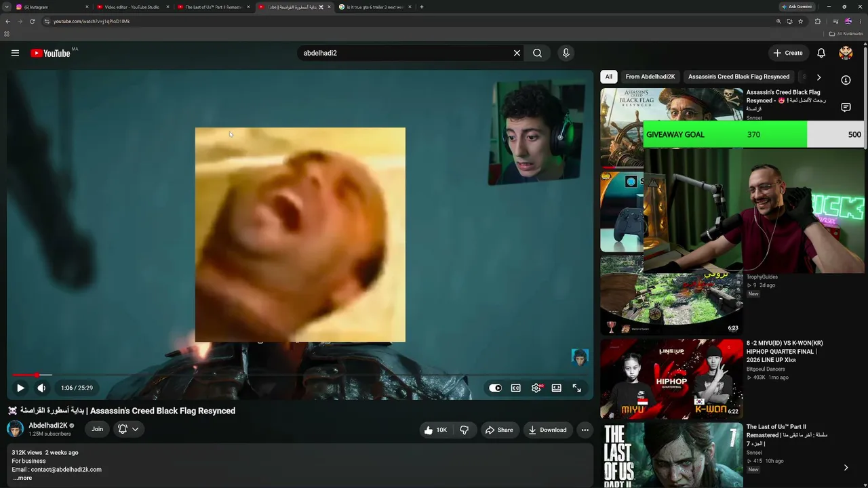
Task: Click the Ask Gemini button
Action: [x=797, y=7]
